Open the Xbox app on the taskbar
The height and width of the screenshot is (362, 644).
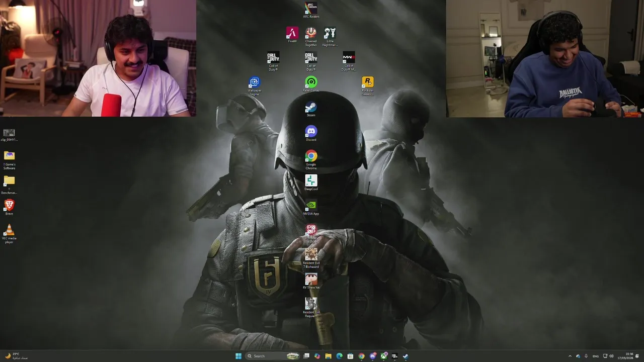tap(383, 356)
